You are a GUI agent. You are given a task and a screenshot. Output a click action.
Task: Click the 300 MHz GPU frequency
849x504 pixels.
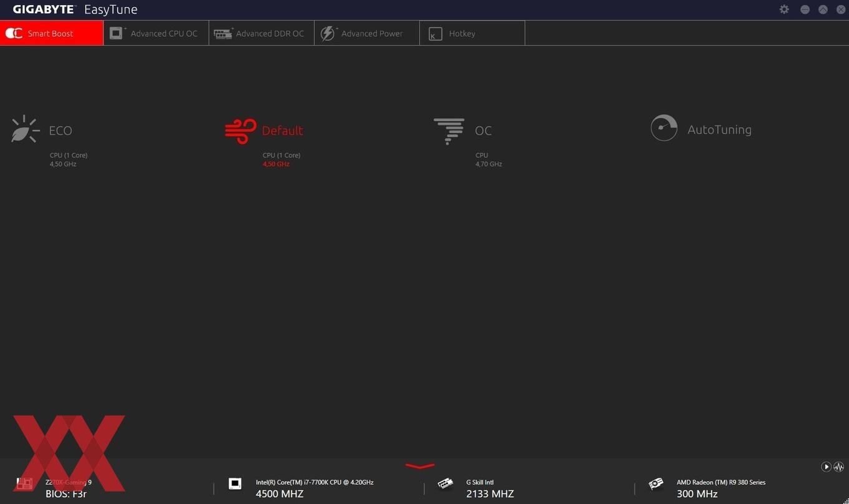click(x=697, y=494)
